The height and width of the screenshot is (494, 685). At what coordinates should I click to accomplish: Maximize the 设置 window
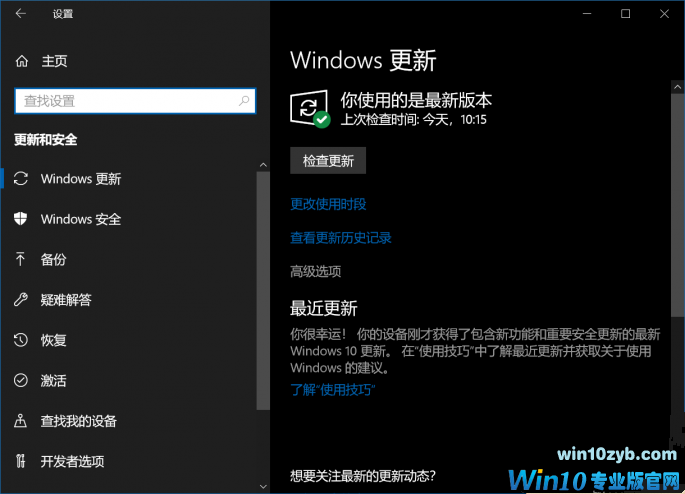tap(626, 14)
